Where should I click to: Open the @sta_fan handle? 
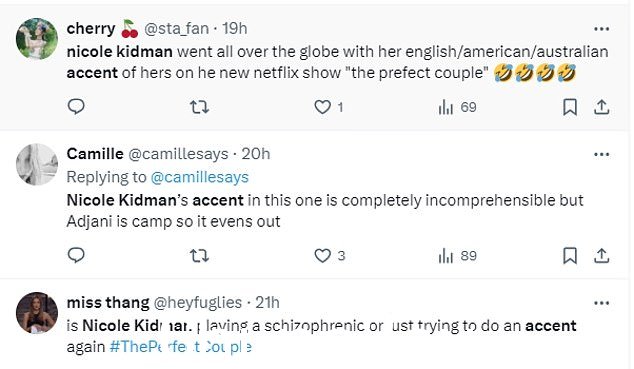[x=176, y=29]
